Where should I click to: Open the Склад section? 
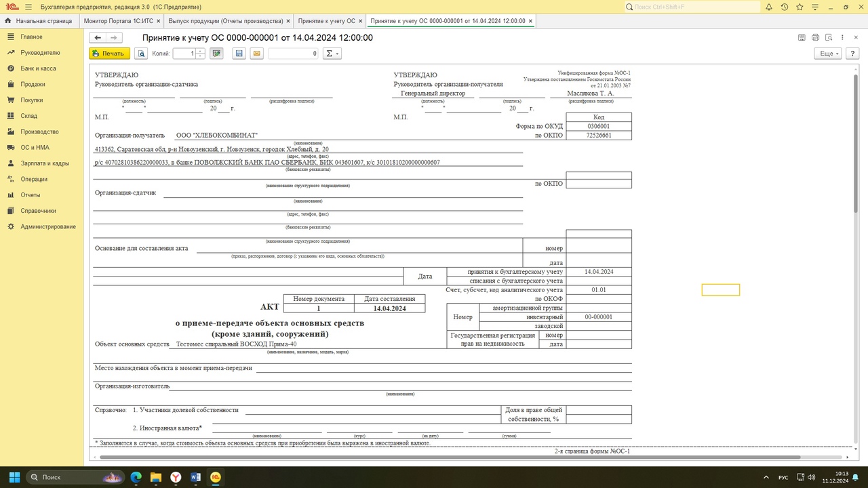(41, 116)
